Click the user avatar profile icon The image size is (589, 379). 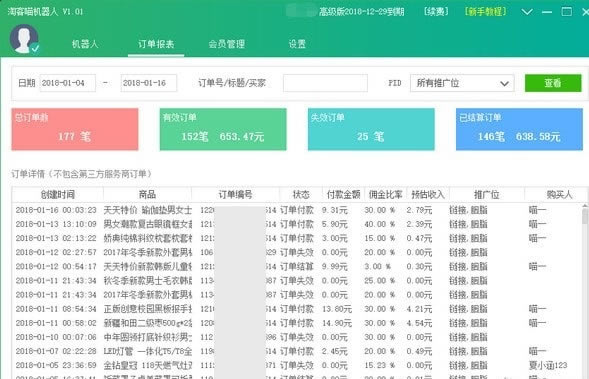pos(24,39)
